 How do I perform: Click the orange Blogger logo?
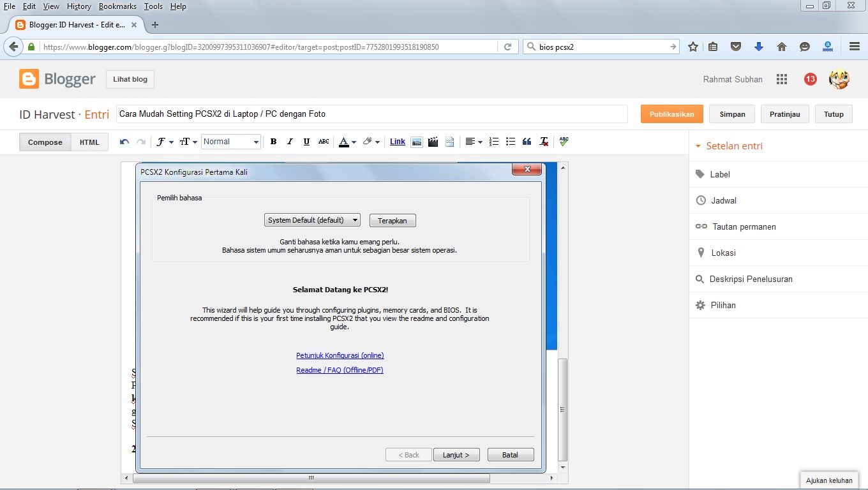click(x=29, y=79)
